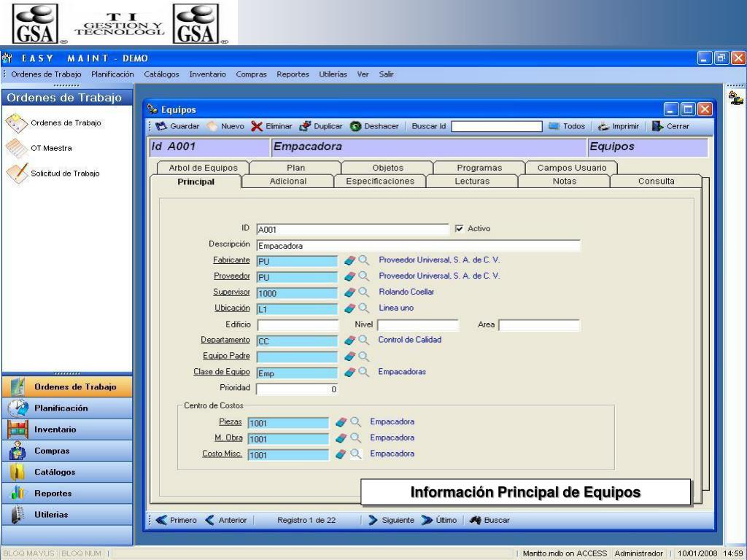Open the Arbol de Equipos tab
Screen dimensions: 747x560
[x=203, y=168]
